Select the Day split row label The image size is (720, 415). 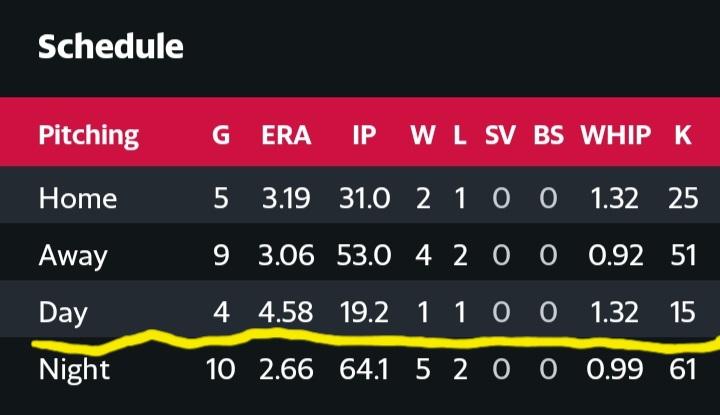pyautogui.click(x=63, y=313)
